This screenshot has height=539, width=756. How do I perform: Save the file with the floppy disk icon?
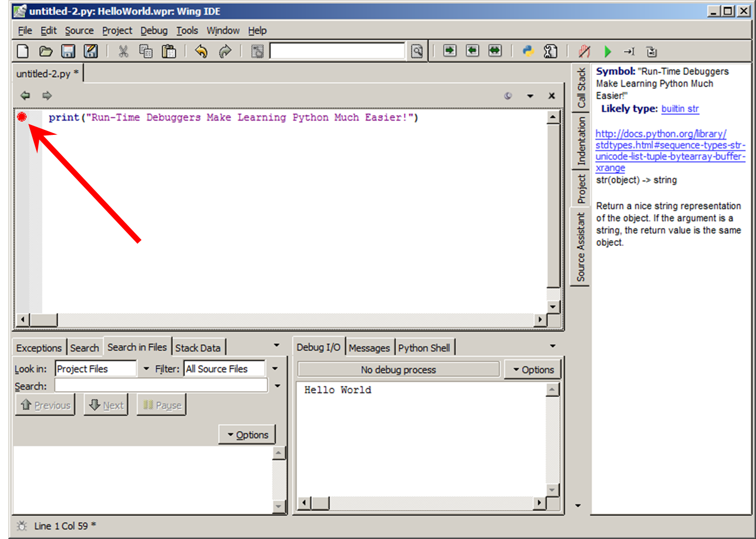pyautogui.click(x=68, y=52)
